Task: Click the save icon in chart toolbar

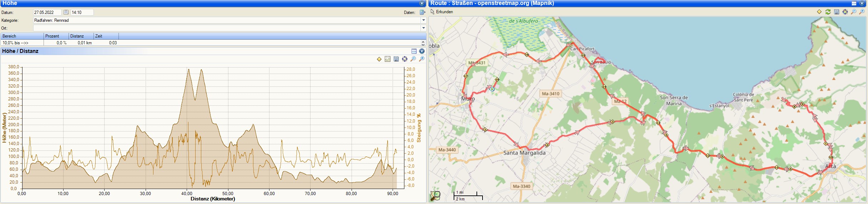Action: [x=396, y=59]
